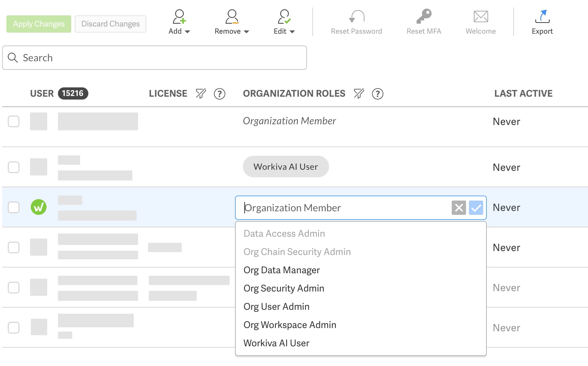Choose Org Workspace Admin role
The height and width of the screenshot is (366, 588).
[361, 325]
